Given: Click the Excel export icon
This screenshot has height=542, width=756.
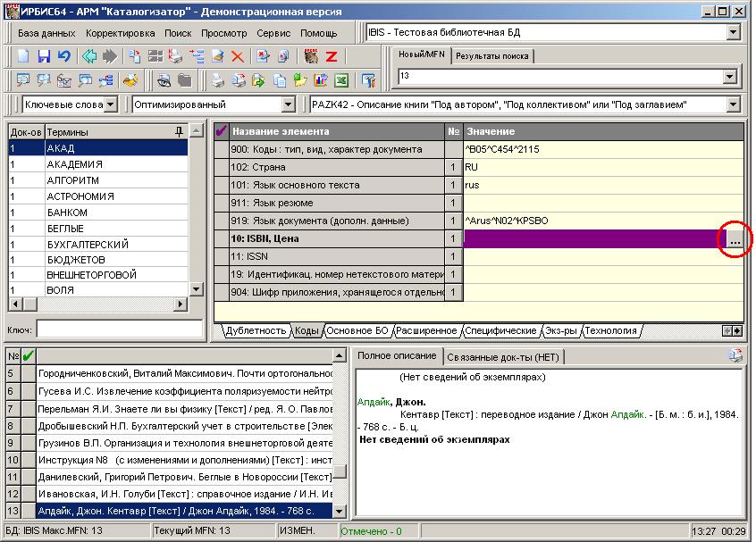Looking at the screenshot, I should (340, 80).
